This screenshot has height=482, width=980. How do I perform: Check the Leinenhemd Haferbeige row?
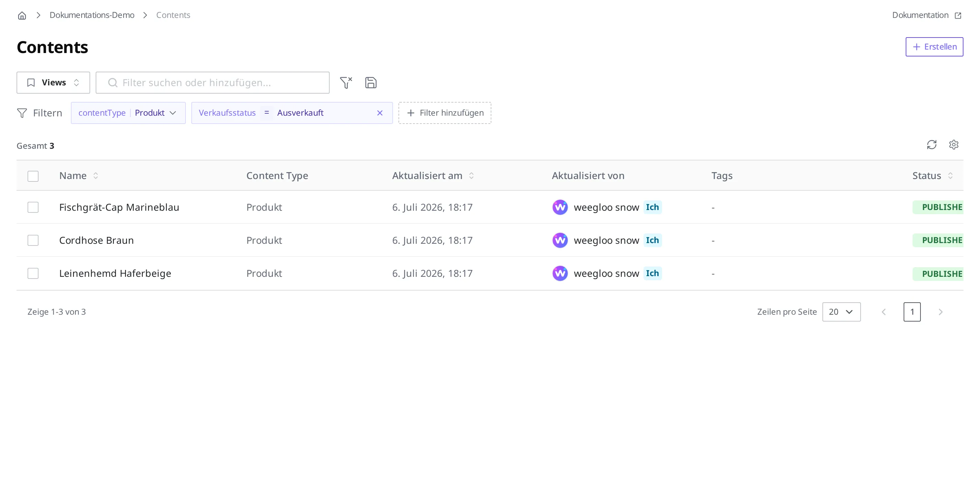[x=33, y=273]
